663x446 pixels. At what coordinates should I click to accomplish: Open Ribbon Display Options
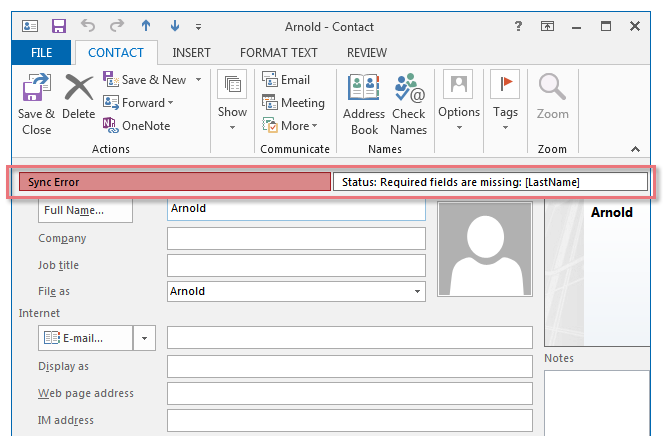click(547, 26)
